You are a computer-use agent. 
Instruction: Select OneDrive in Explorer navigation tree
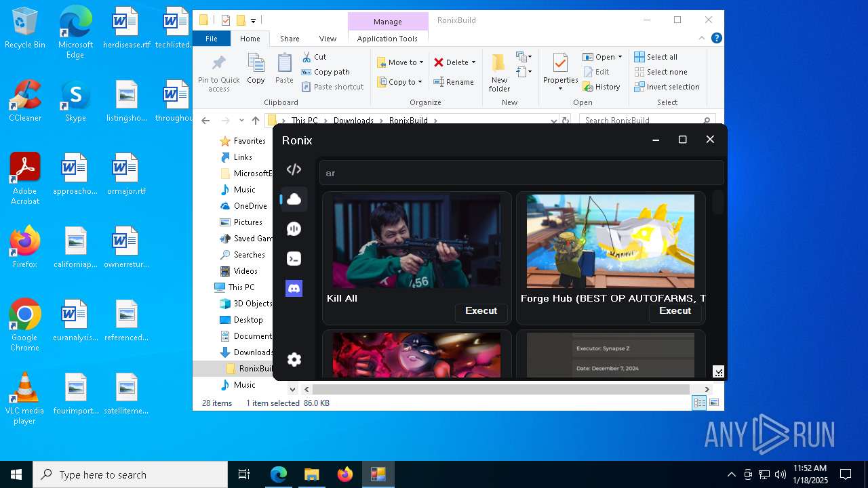243,206
